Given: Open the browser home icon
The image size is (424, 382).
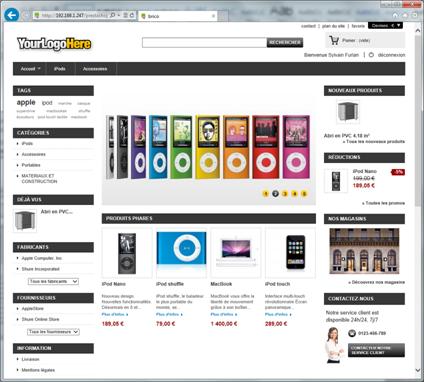Looking at the screenshot, I should [395, 15].
